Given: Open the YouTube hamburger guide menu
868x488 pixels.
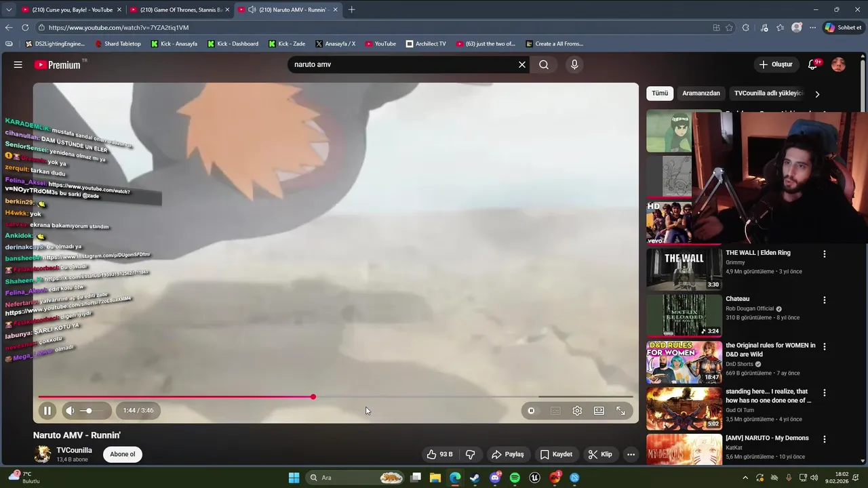Looking at the screenshot, I should pos(18,64).
